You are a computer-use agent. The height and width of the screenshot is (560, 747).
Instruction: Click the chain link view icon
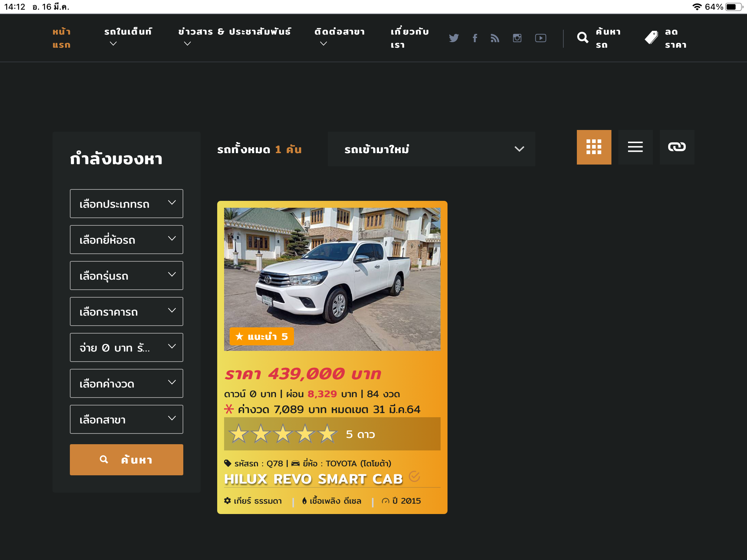pos(677,147)
